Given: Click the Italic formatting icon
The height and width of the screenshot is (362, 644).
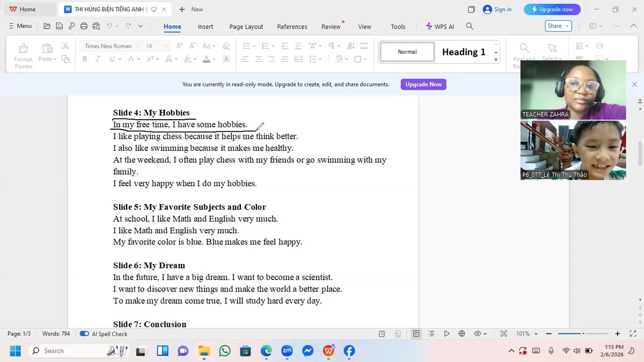Looking at the screenshot, I should click(98, 59).
